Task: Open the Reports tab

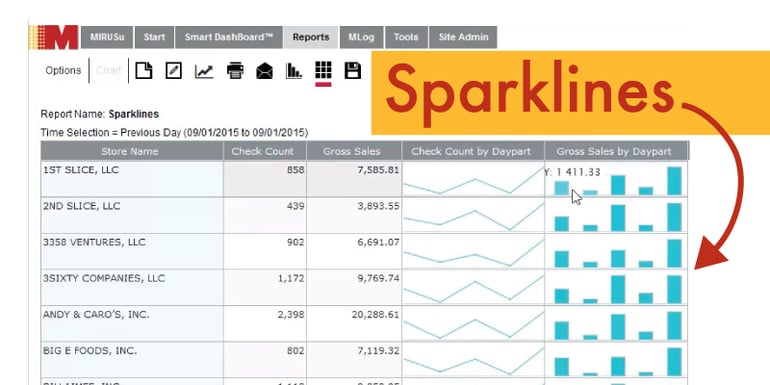Action: click(x=311, y=37)
